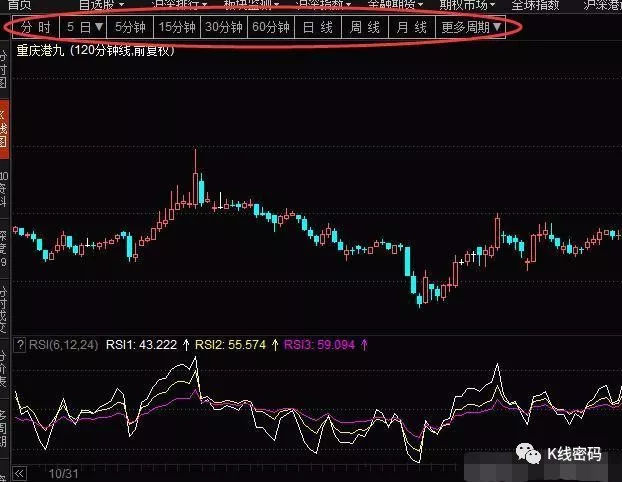622x482 pixels.
Task: Click the magenta arrow next to RSI3 value
Action: (364, 344)
